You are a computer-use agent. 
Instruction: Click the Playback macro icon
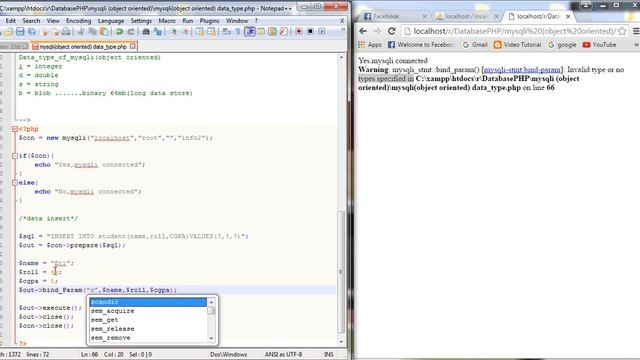pyautogui.click(x=322, y=31)
